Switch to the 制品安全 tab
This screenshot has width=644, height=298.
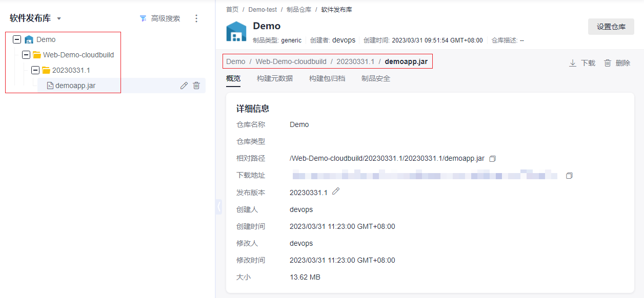tap(376, 78)
